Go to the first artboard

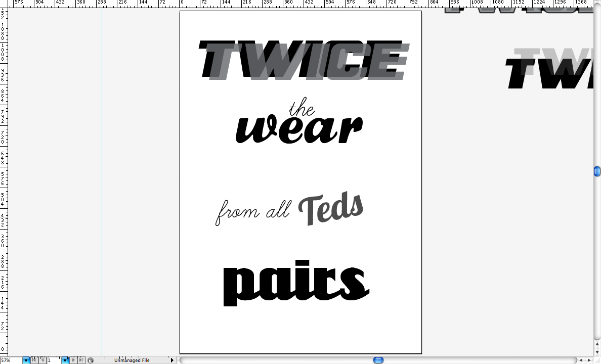34,360
